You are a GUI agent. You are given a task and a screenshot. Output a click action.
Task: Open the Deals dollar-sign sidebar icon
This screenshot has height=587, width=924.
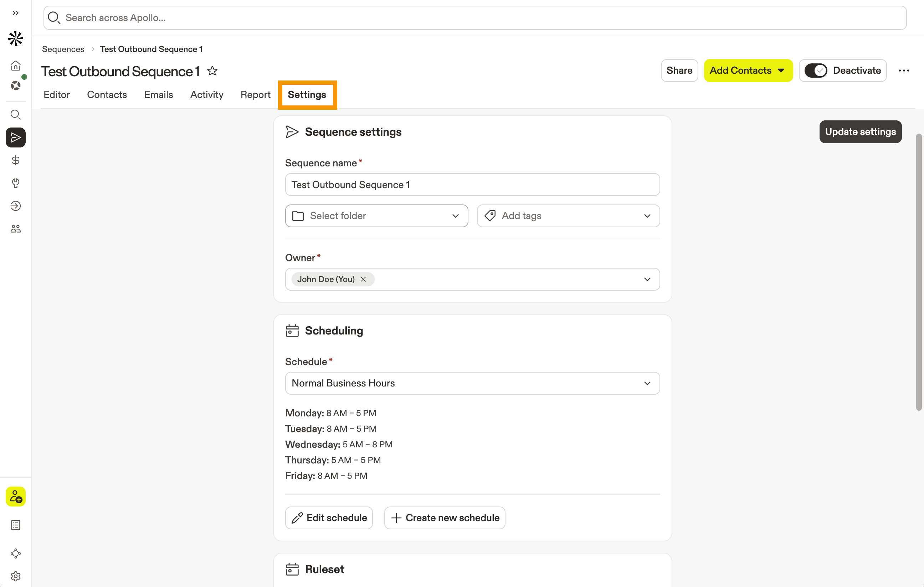pyautogui.click(x=15, y=160)
